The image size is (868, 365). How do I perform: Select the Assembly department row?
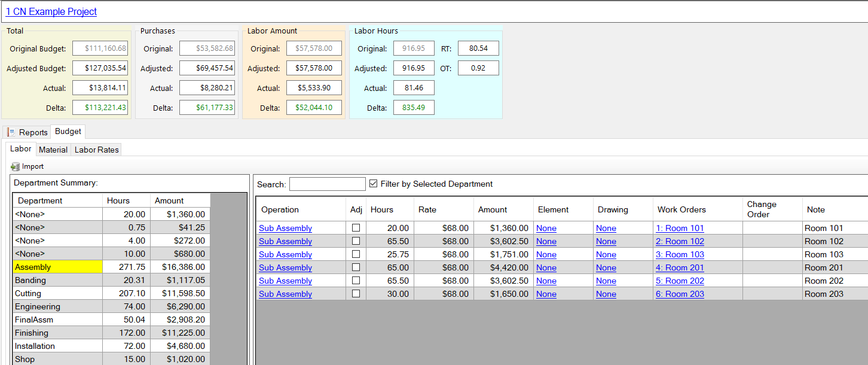[112, 267]
